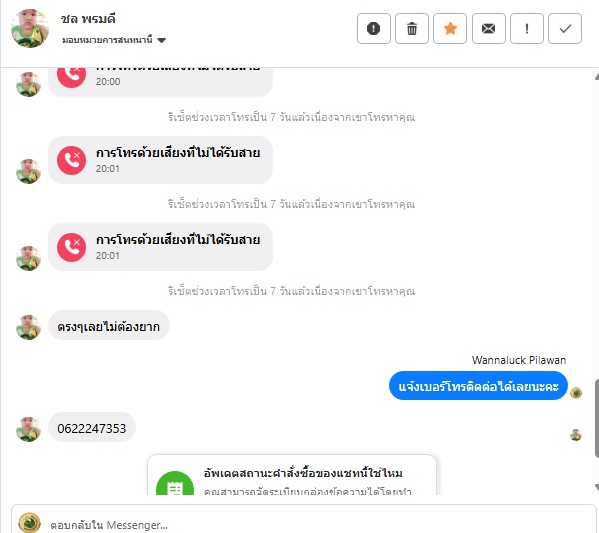This screenshot has width=599, height=533.
Task: Mark conversation as spam with exclamation circle icon
Action: click(374, 29)
